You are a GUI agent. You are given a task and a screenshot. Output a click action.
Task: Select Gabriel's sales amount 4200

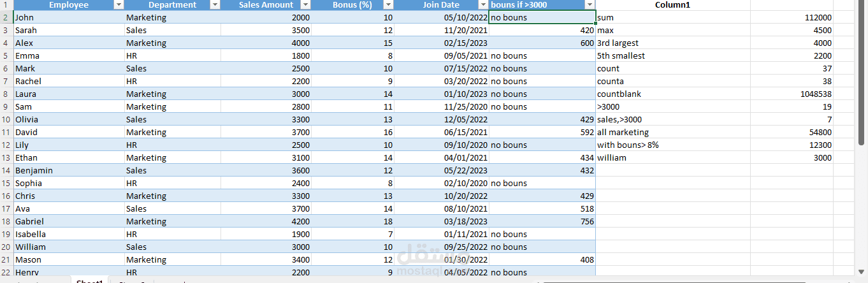click(x=266, y=221)
